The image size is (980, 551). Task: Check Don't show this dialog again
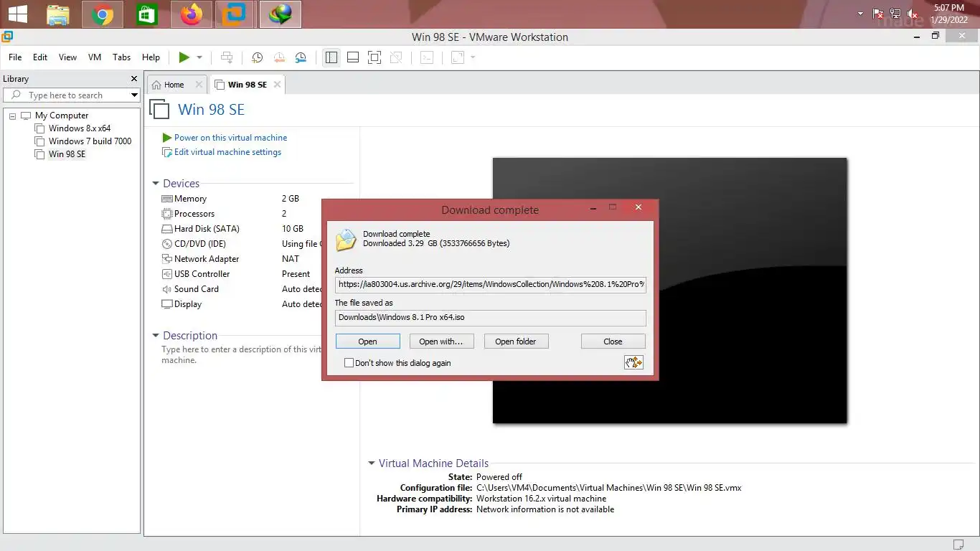pyautogui.click(x=349, y=363)
